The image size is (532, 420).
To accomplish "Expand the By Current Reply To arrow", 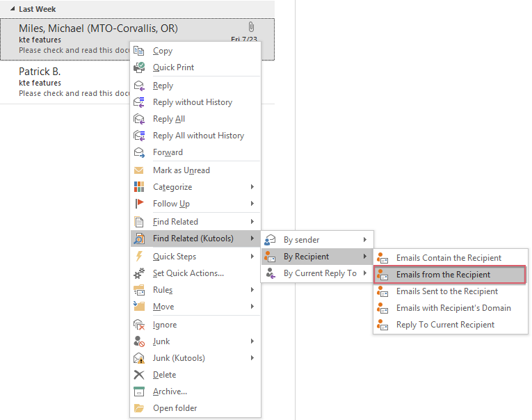I will [364, 273].
